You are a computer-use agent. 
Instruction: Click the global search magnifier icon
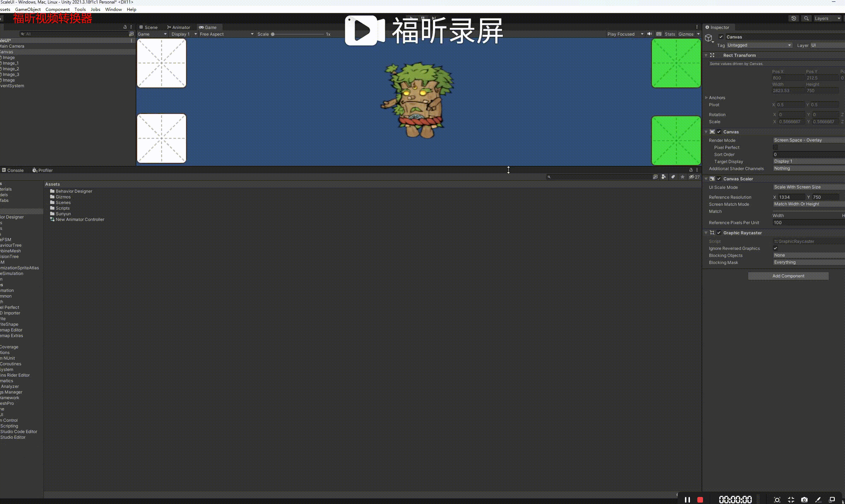[806, 18]
